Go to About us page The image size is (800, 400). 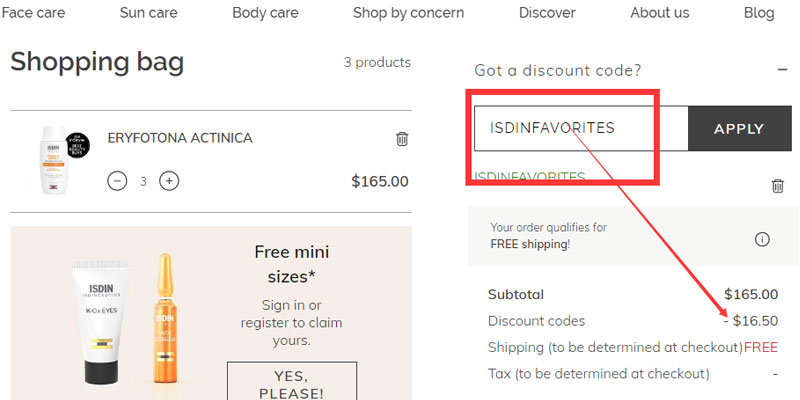click(659, 13)
